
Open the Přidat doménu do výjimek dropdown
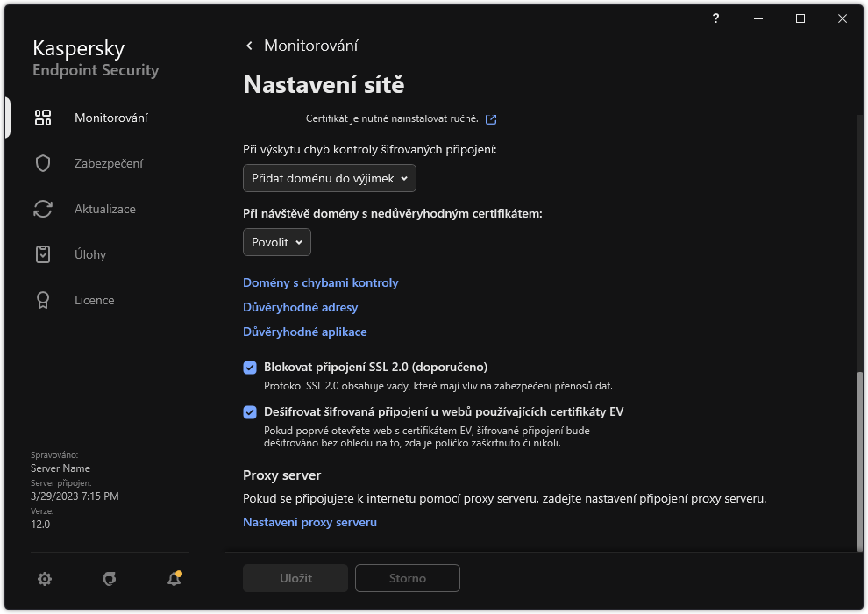pyautogui.click(x=329, y=178)
